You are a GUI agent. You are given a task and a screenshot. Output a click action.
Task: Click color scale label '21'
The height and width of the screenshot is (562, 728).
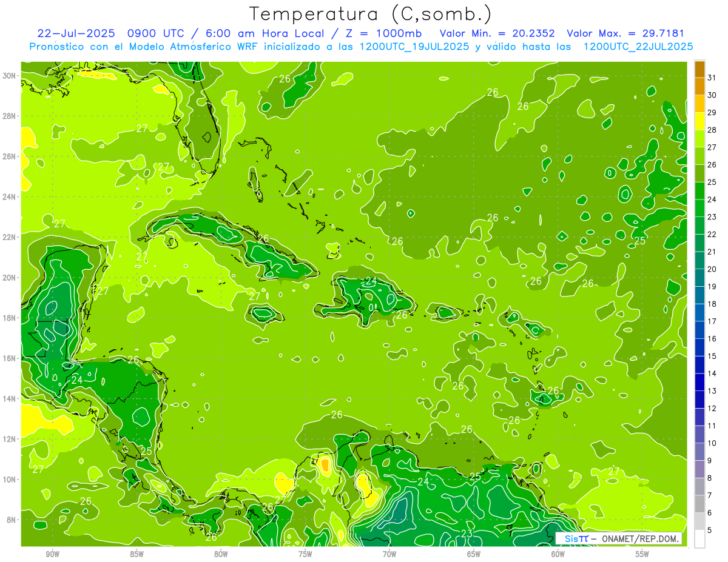point(712,252)
